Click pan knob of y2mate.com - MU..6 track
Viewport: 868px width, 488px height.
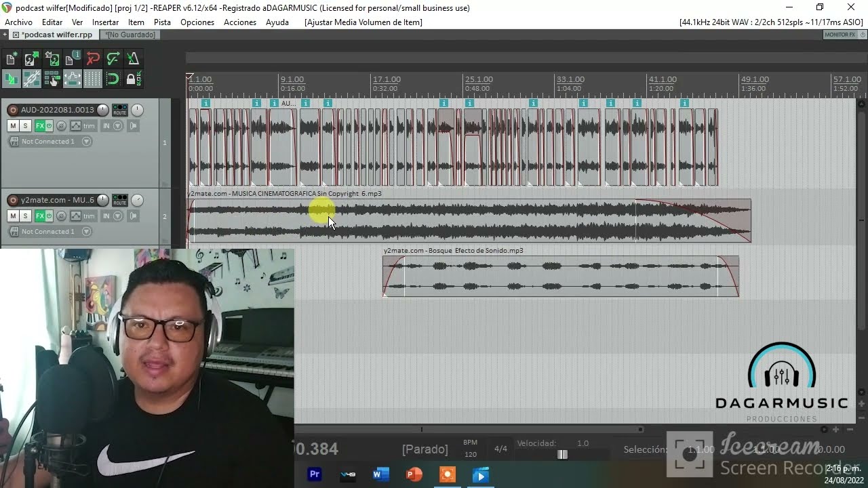point(137,200)
